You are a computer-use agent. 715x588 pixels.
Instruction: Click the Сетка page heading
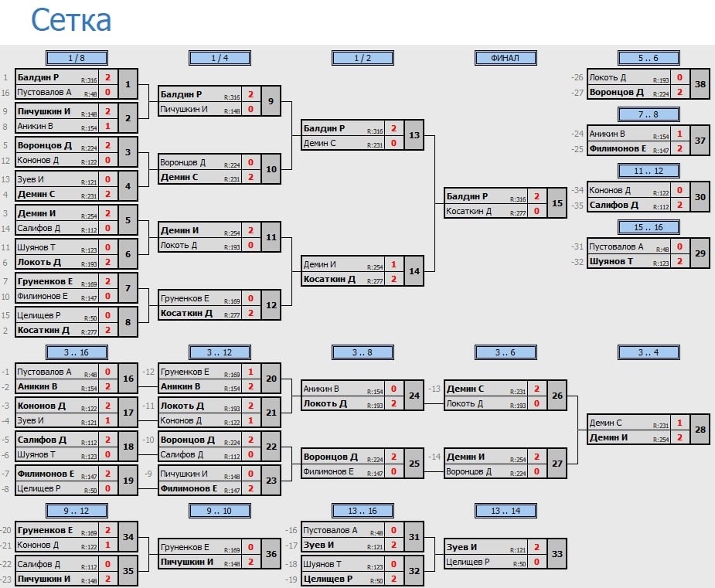click(x=71, y=21)
